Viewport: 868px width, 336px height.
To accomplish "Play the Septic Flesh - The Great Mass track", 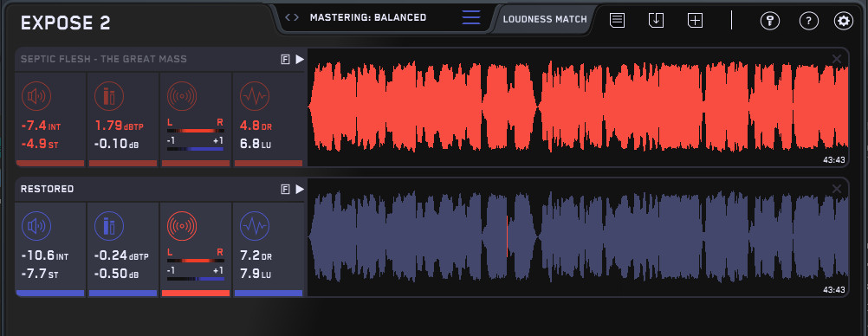I will (x=300, y=59).
